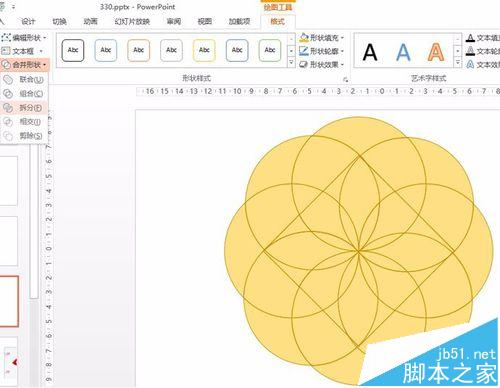500x388 pixels.
Task: Click the Union overlapping-shapes icon
Action: click(8, 79)
